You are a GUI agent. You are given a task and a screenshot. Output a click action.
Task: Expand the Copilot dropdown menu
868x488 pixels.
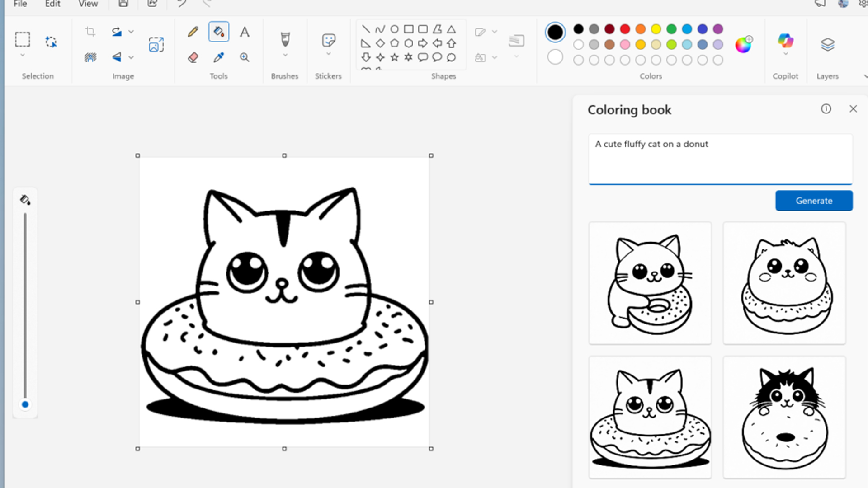tap(785, 54)
